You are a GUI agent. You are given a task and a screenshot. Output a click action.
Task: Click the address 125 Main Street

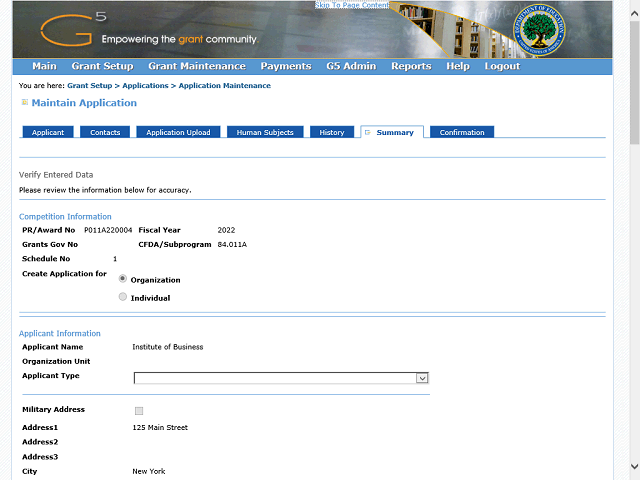pos(160,428)
